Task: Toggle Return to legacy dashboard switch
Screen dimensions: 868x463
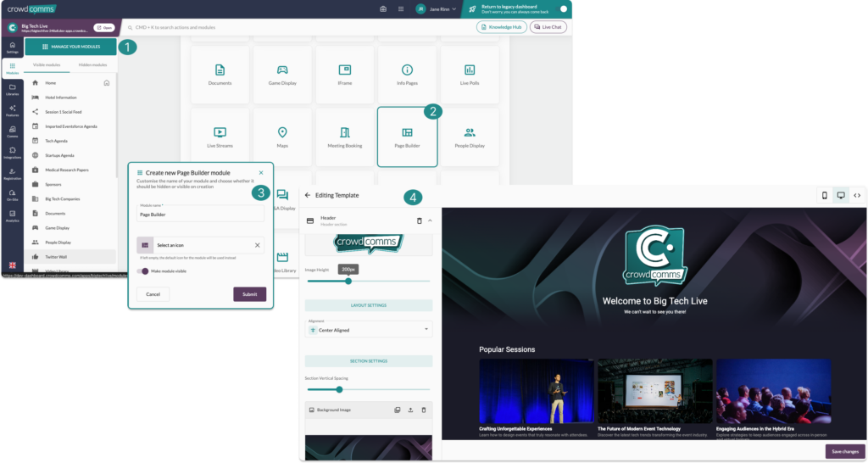Action: (x=562, y=9)
